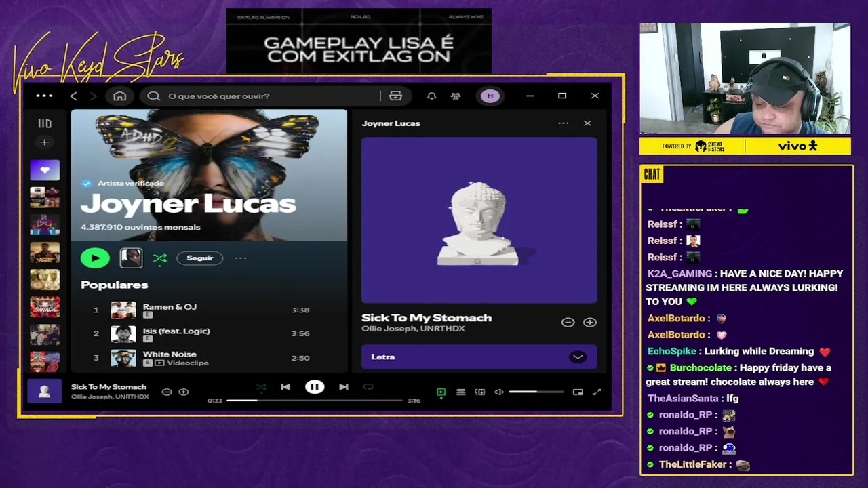Seek on the song progress bar
Screen dimensions: 868x488
pyautogui.click(x=315, y=400)
